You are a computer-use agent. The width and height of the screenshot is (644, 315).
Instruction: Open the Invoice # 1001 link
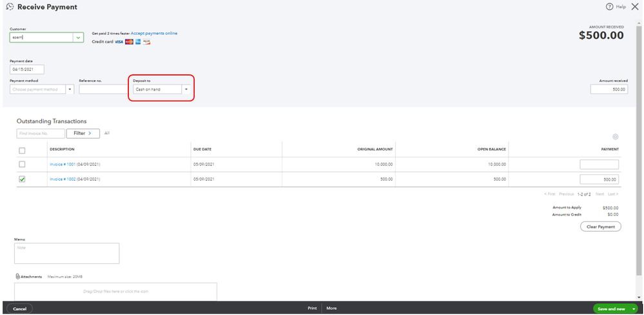click(63, 165)
